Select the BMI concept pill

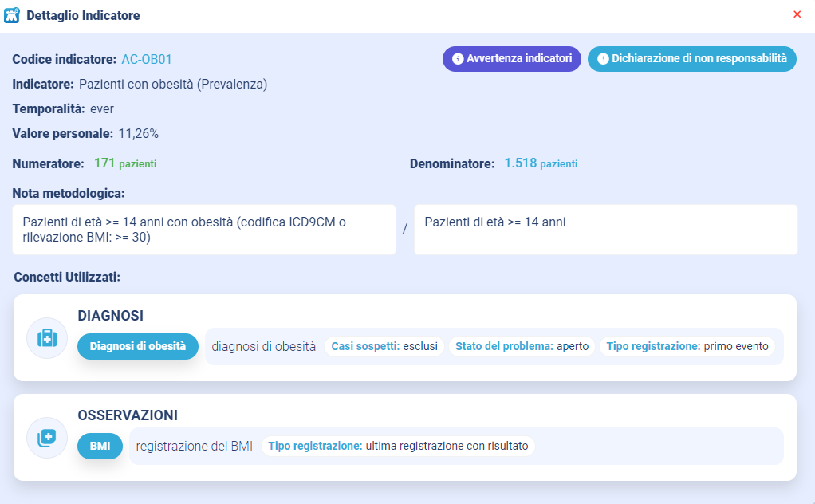click(x=100, y=447)
